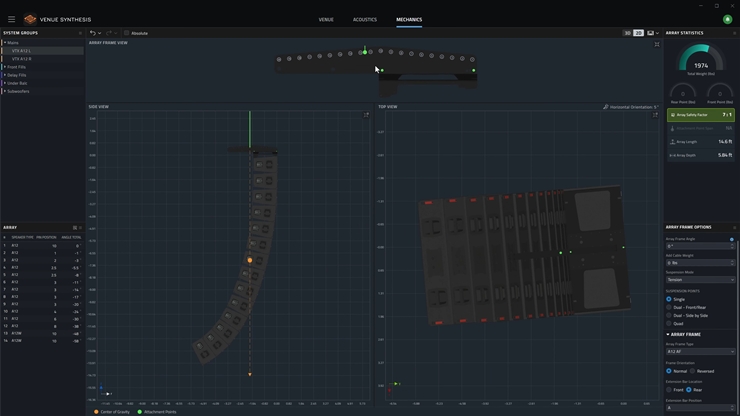Screen dimensions: 740x416
Task: Open the Suspension Mode dropdown
Action: [700, 280]
